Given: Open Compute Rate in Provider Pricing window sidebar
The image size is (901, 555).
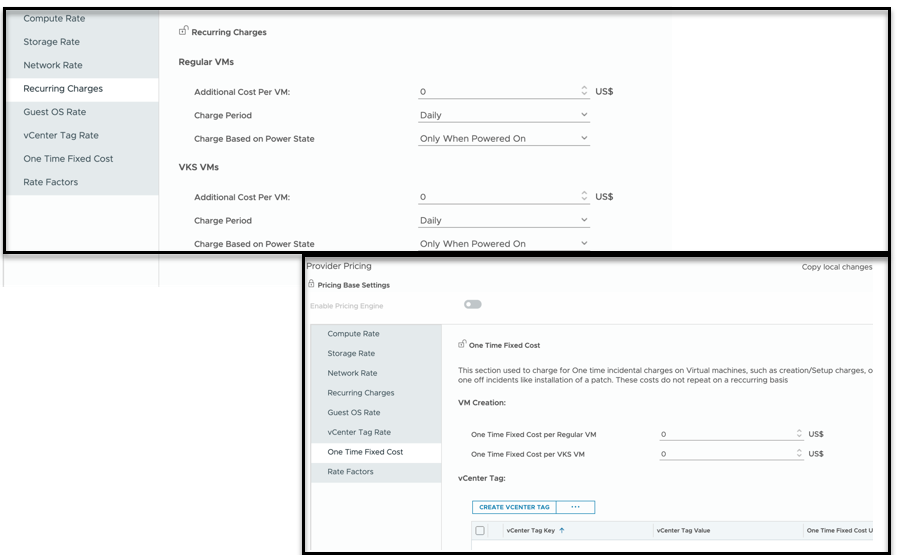Looking at the screenshot, I should 353,333.
